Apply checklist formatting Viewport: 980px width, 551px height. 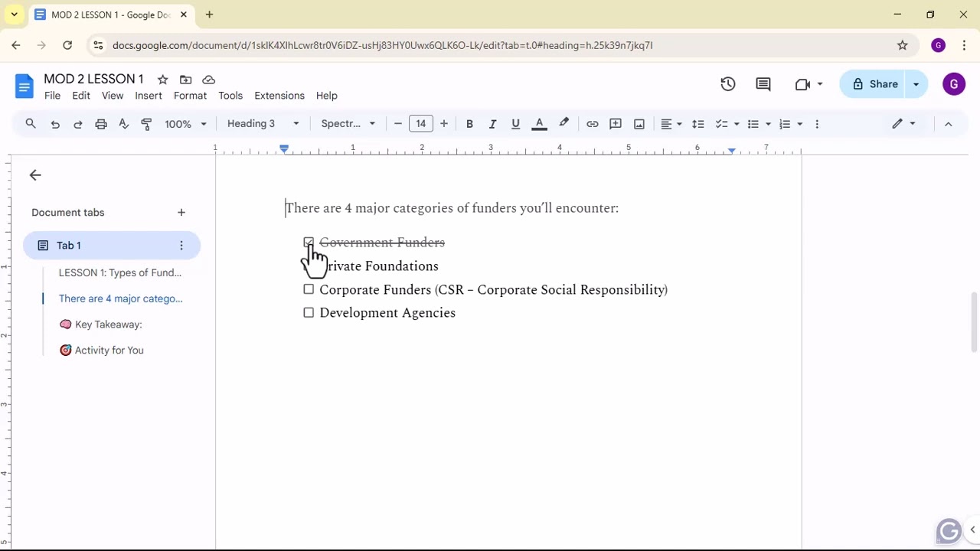[721, 124]
